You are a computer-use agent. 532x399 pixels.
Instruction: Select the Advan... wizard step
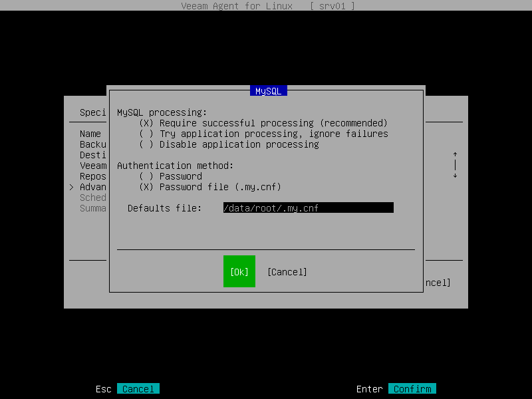pos(93,187)
